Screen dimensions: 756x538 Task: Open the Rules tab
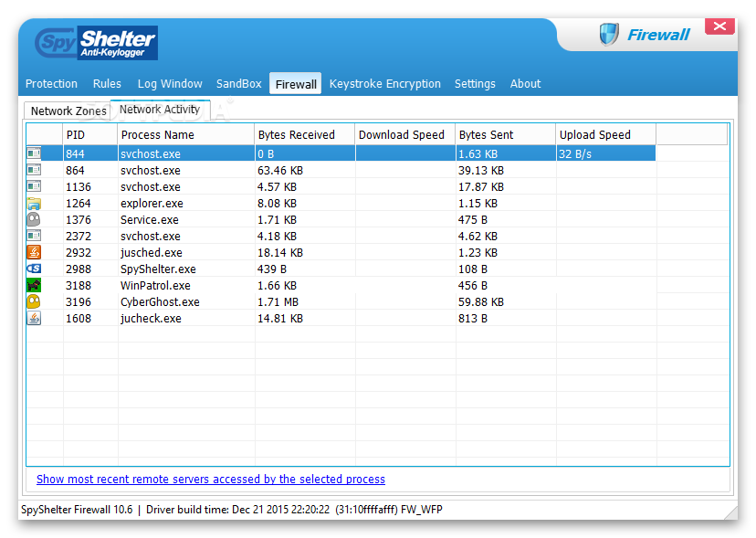(x=107, y=83)
